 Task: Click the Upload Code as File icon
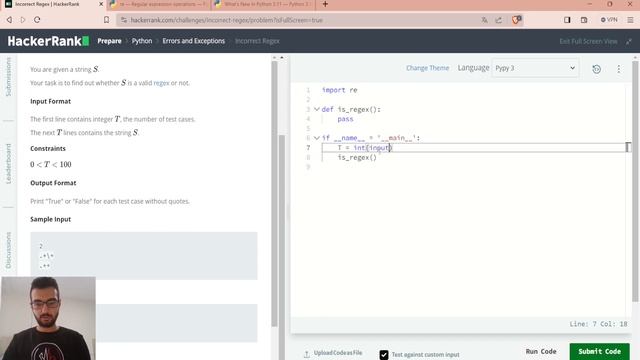(307, 354)
